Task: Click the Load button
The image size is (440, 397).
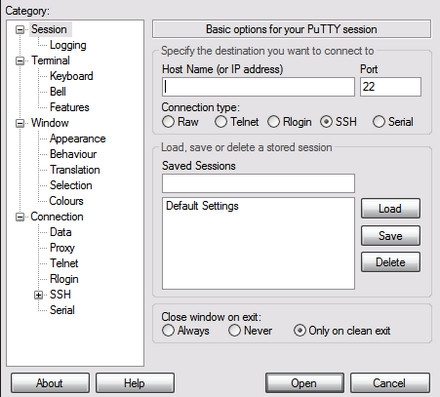Action: [390, 209]
